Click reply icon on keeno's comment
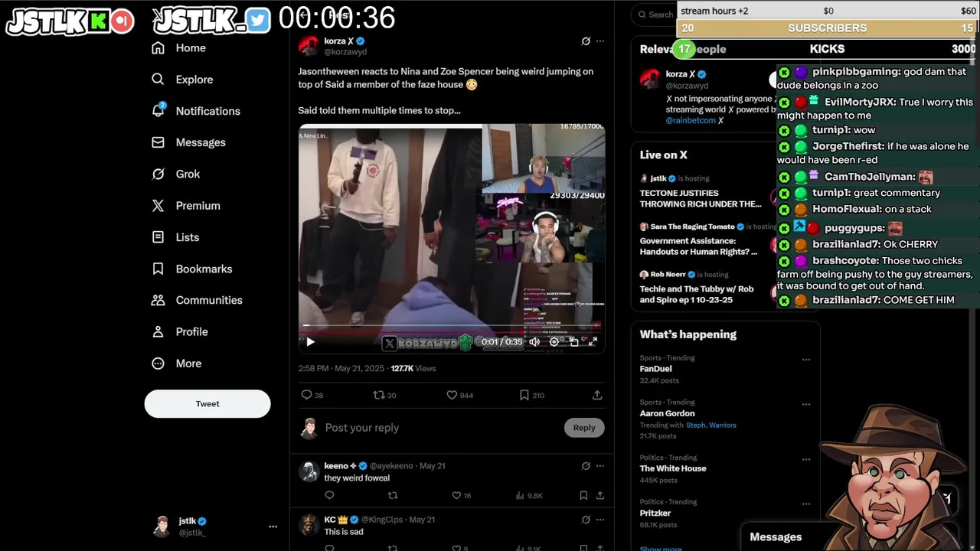980x551 pixels. pos(330,496)
